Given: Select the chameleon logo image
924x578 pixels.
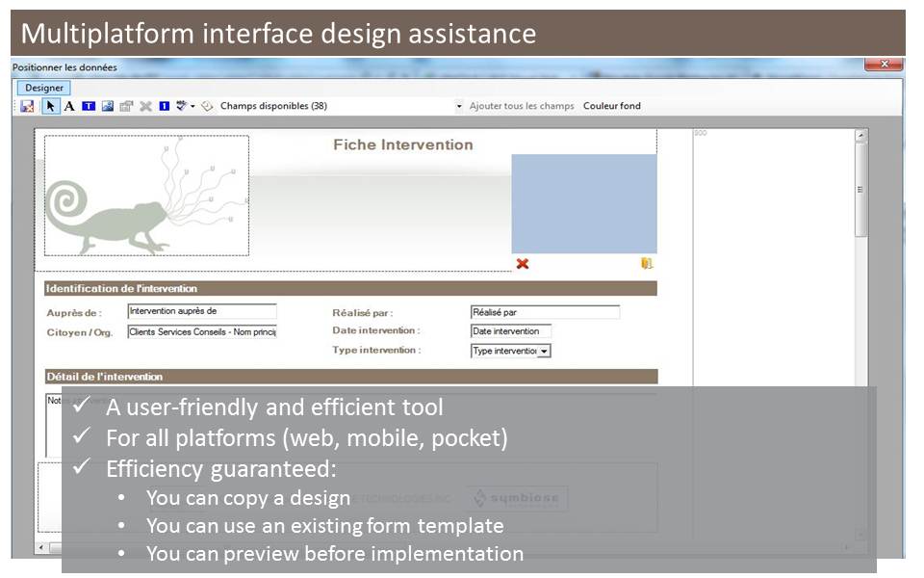Looking at the screenshot, I should [146, 196].
